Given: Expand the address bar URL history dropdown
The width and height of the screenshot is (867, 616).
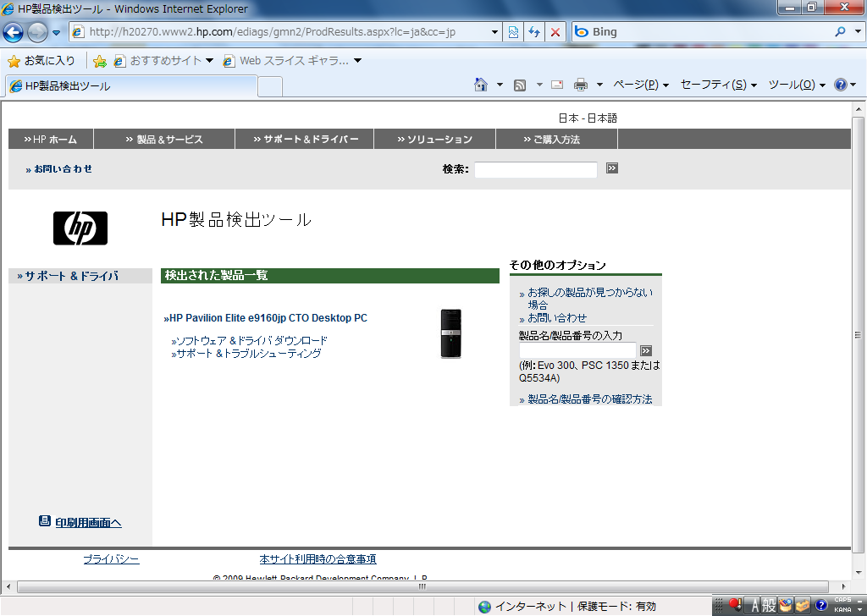Looking at the screenshot, I should (494, 32).
